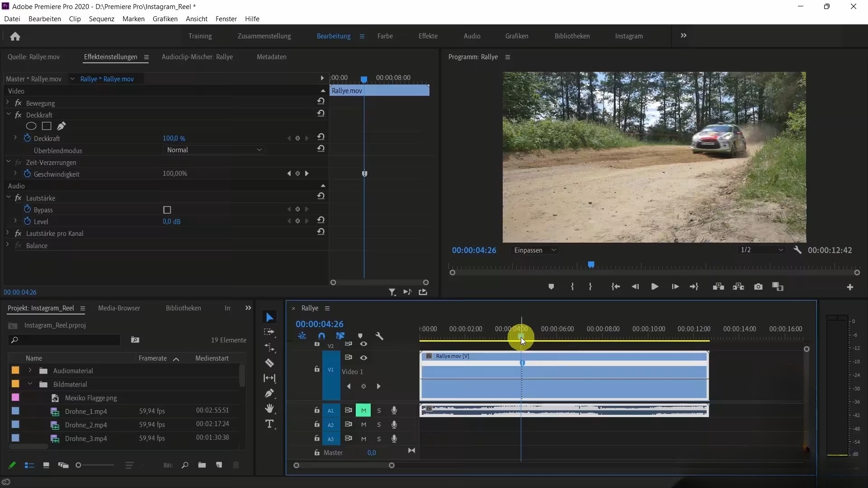Export a frame with the camera icon
Screen dimensions: 868x488
(x=758, y=286)
